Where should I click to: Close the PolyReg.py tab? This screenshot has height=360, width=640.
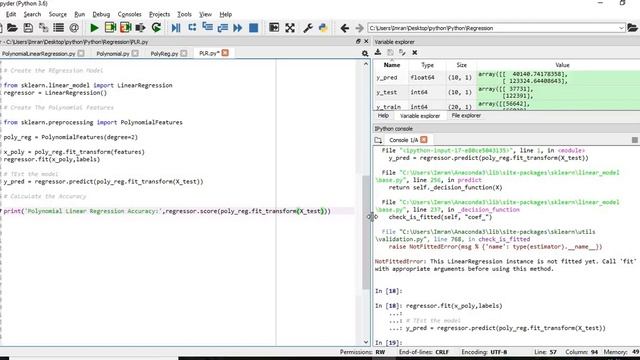(184, 53)
